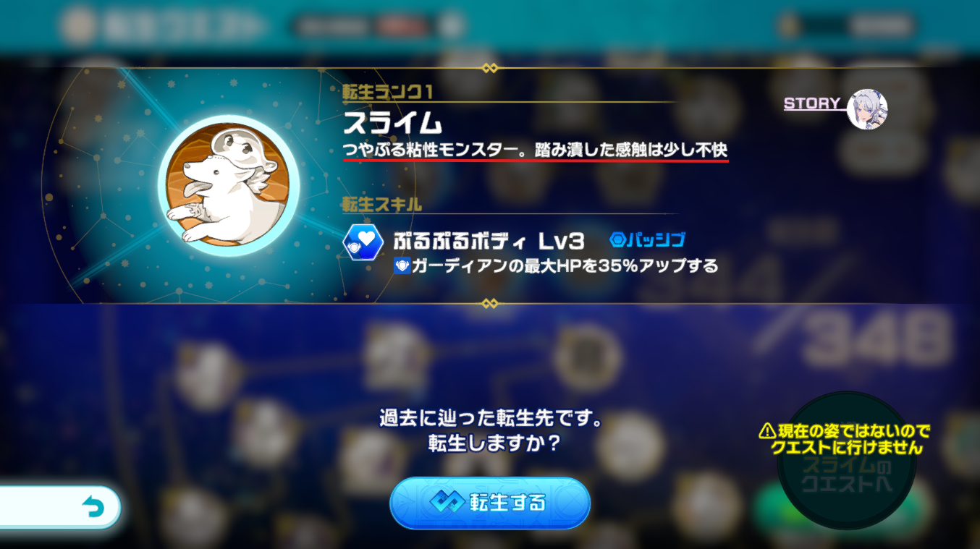980x549 pixels.
Task: Open the STORY link
Action: [811, 103]
